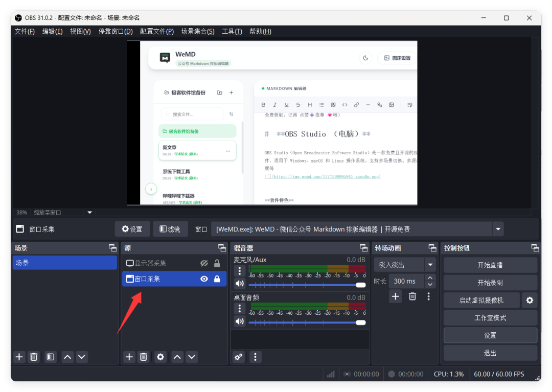Decrease transition duration stepper down

[x=430, y=284]
